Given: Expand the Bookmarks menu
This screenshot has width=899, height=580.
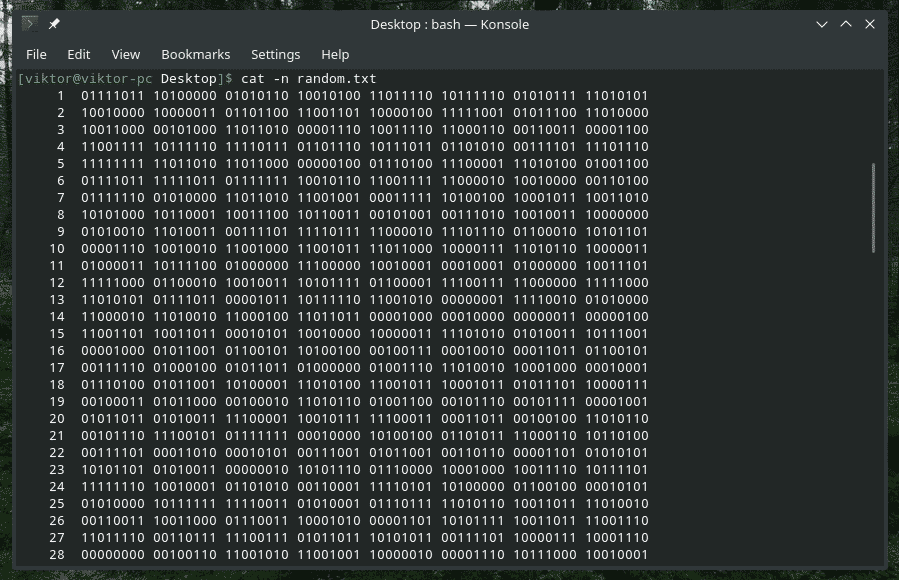Looking at the screenshot, I should tap(195, 54).
